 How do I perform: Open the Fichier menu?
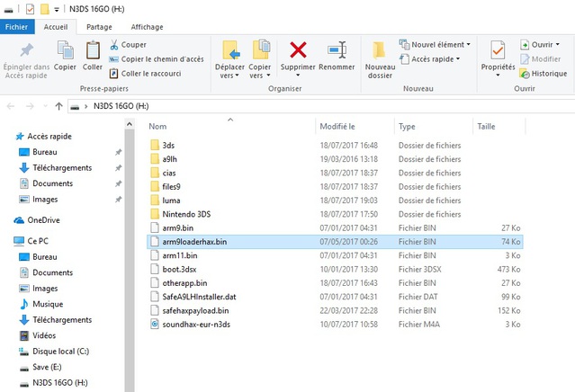(17, 27)
